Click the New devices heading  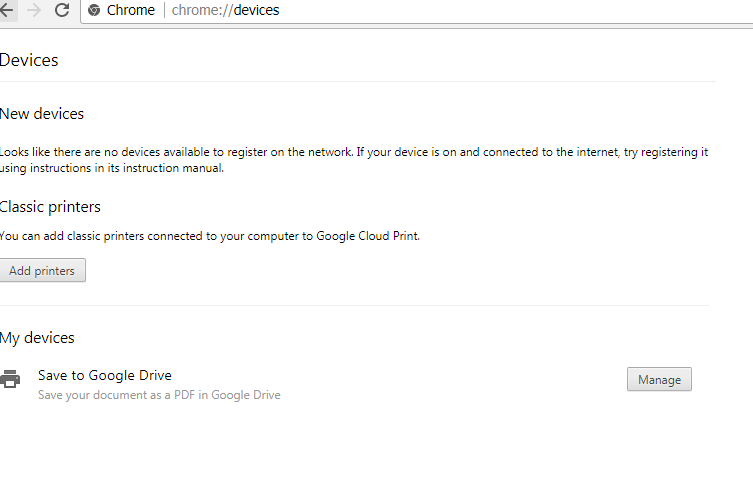point(42,114)
